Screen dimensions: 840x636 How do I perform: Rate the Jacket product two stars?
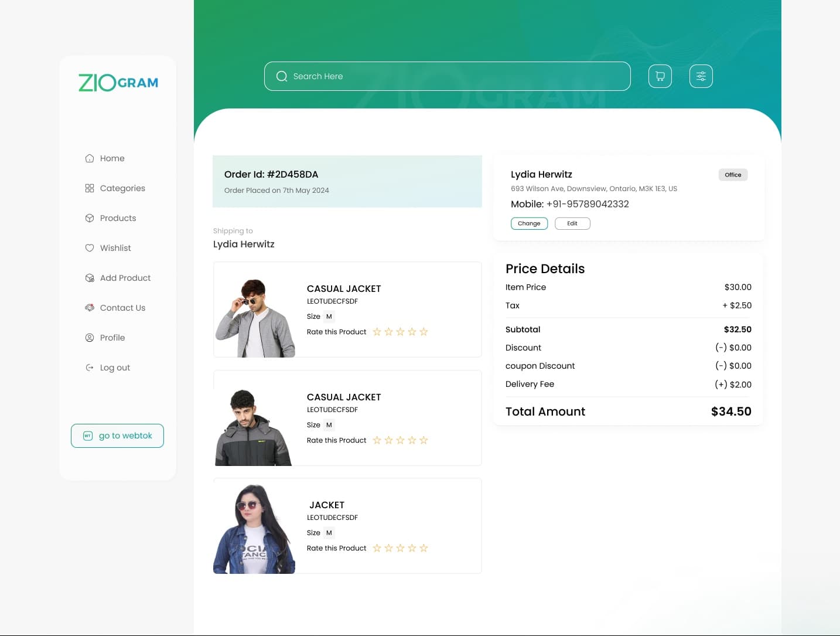point(388,548)
